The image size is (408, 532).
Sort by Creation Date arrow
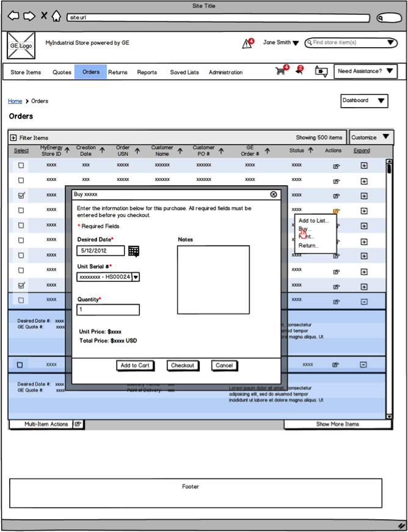point(103,150)
